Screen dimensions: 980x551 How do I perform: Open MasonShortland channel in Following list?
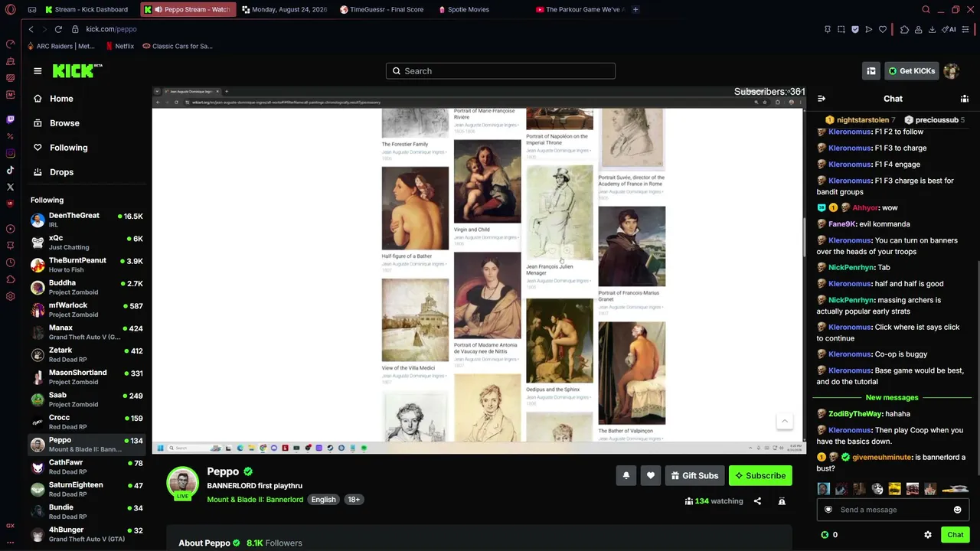[x=87, y=377]
